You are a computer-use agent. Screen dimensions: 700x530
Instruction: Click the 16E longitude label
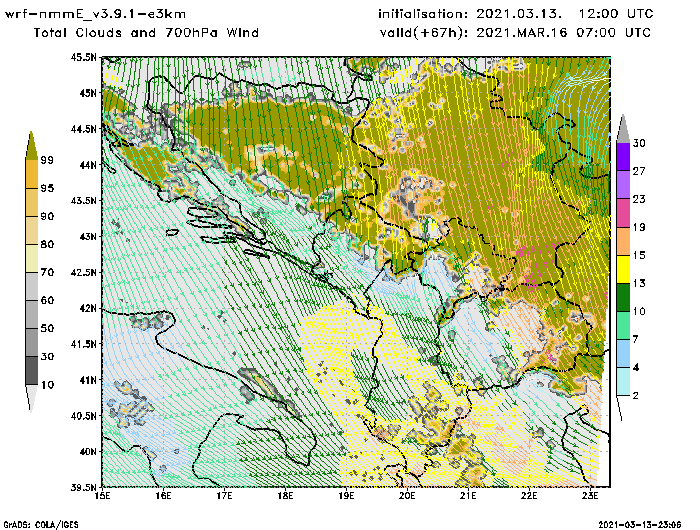tap(163, 496)
